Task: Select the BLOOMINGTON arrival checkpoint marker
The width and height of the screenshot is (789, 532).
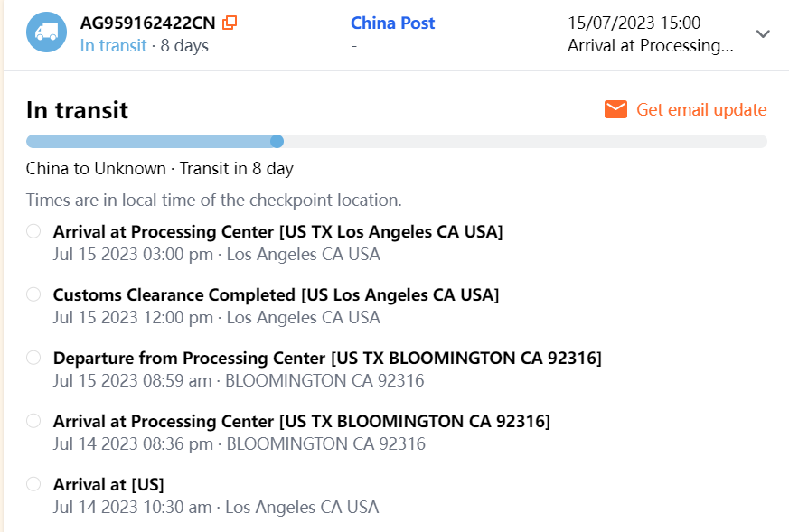Action: (x=33, y=421)
